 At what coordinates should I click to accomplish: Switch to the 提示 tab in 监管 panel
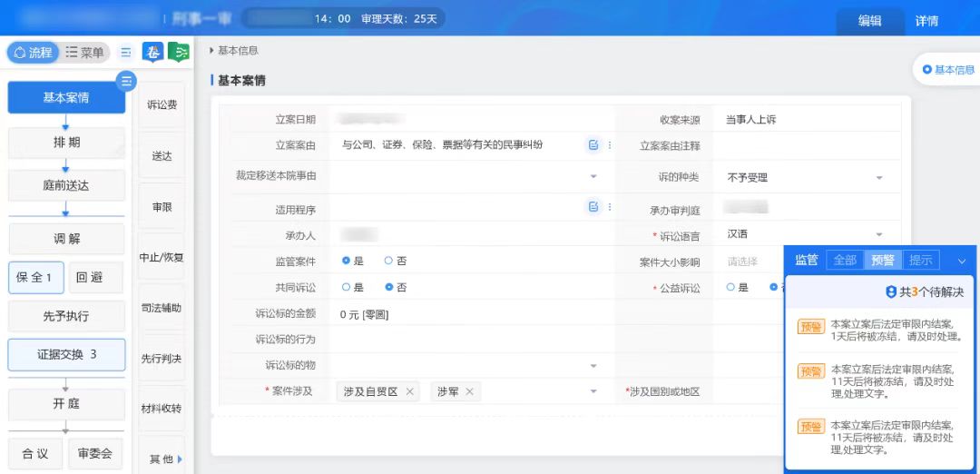920,261
